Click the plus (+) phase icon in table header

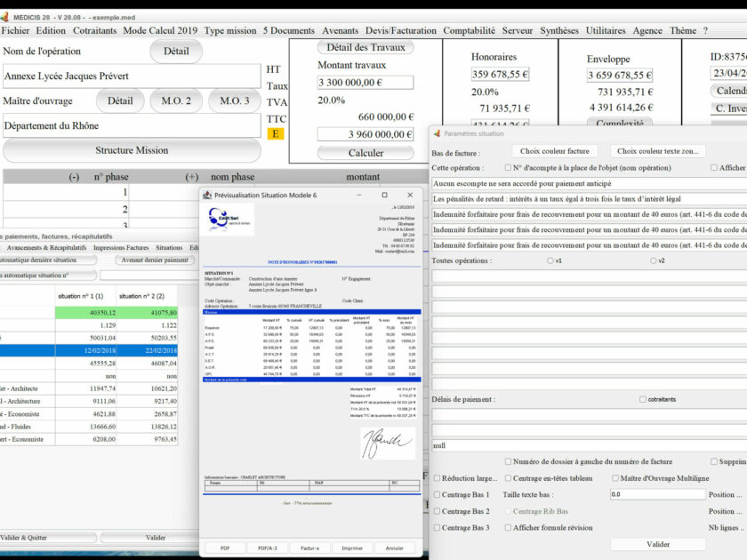pyautogui.click(x=191, y=177)
